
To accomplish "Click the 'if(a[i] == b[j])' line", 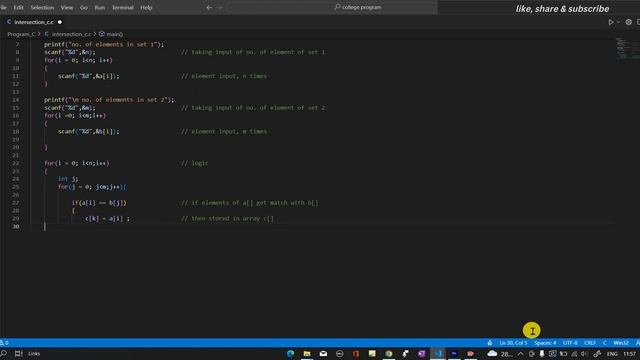I will (99, 203).
